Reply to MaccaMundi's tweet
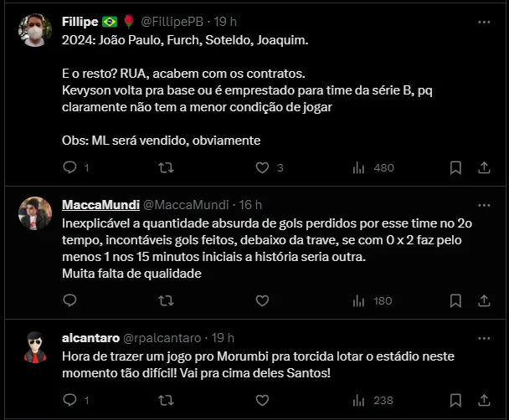The image size is (509, 420). [x=70, y=300]
